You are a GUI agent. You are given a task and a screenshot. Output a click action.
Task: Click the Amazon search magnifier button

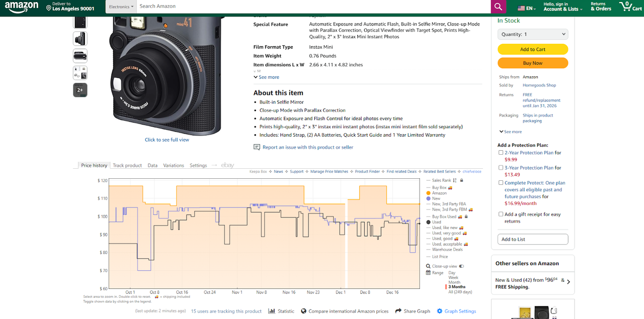(498, 6)
